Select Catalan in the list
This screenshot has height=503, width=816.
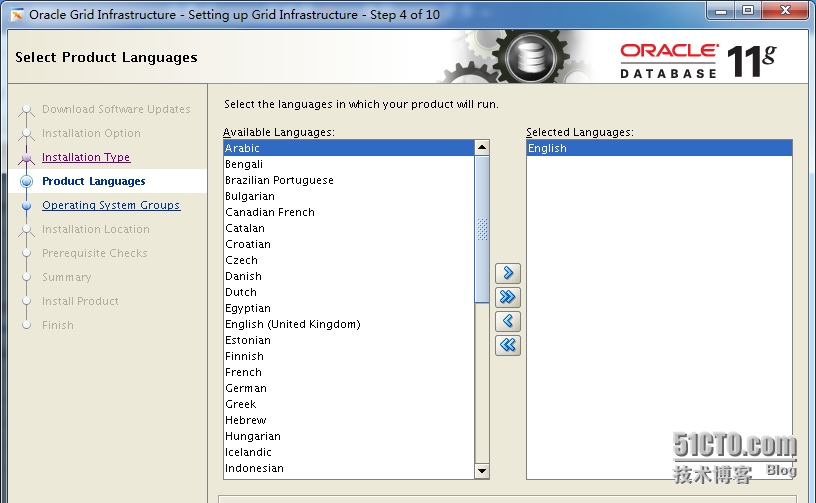pyautogui.click(x=349, y=228)
